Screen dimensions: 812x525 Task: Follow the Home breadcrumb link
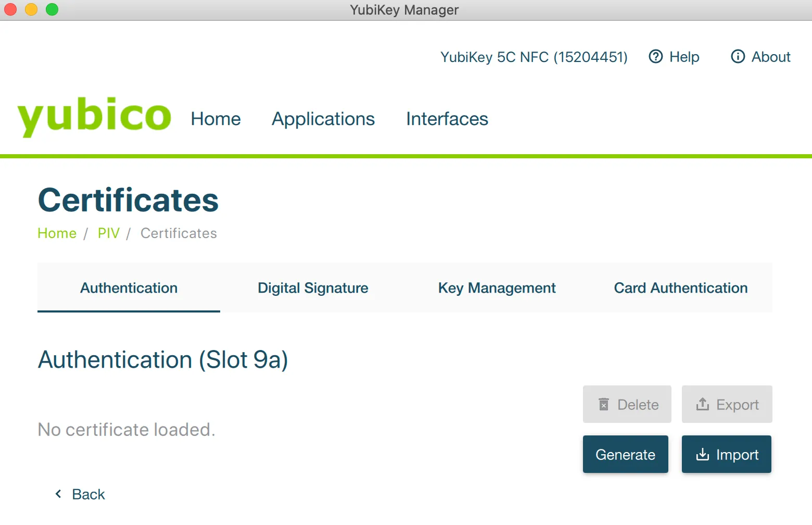(x=57, y=233)
